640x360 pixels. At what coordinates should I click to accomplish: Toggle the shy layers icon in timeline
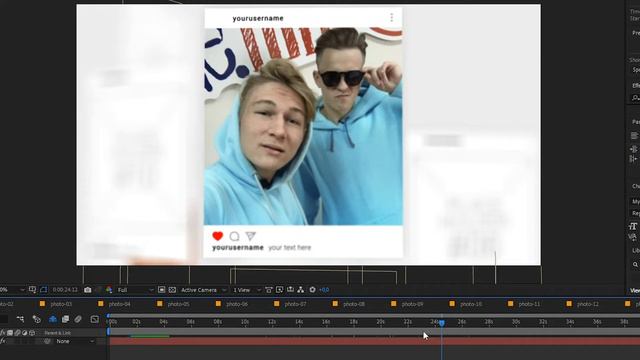click(53, 319)
